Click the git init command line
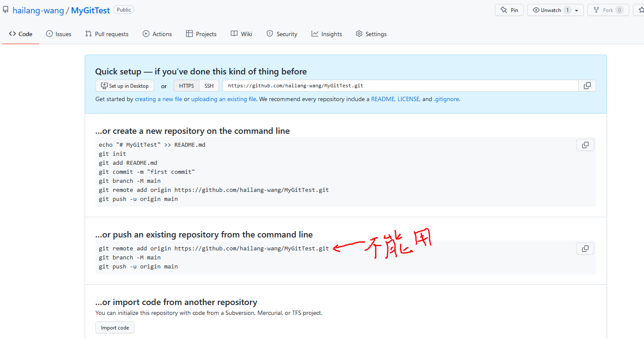Image resolution: width=644 pixels, height=339 pixels. pyautogui.click(x=113, y=154)
